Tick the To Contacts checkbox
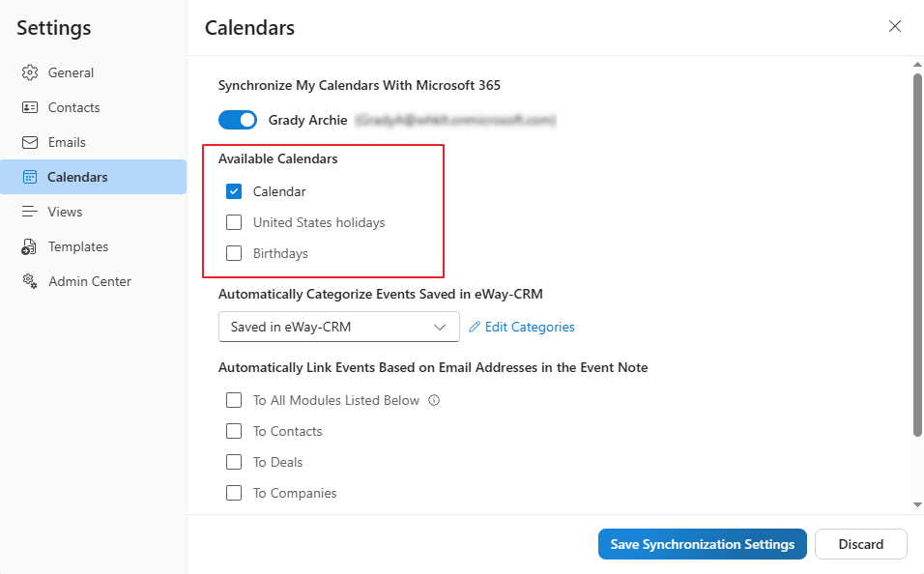The height and width of the screenshot is (574, 924). click(234, 431)
